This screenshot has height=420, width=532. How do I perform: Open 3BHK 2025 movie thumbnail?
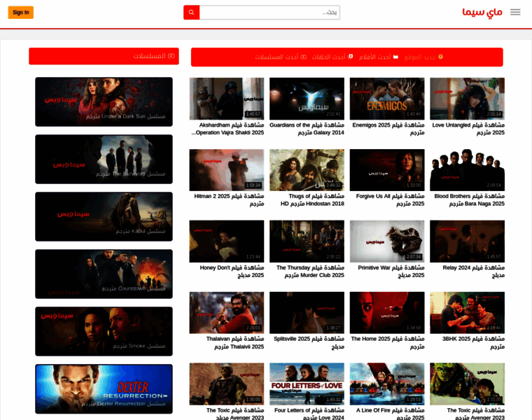coord(467,313)
